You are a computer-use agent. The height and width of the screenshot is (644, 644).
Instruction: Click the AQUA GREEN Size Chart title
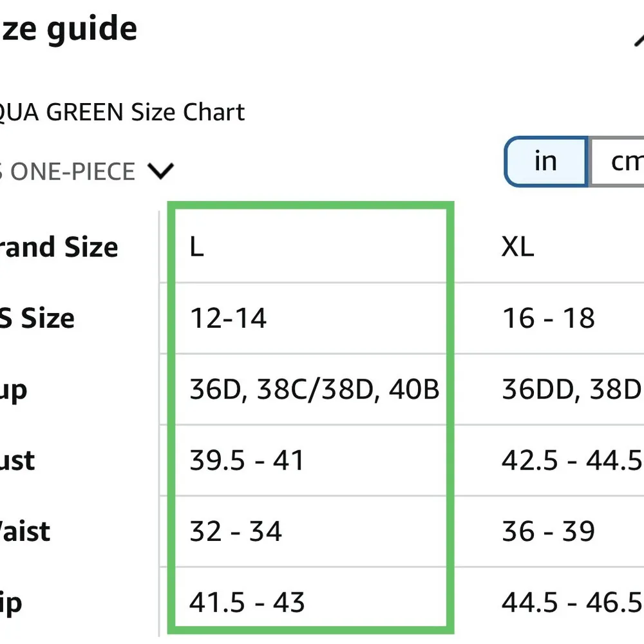coord(122,113)
